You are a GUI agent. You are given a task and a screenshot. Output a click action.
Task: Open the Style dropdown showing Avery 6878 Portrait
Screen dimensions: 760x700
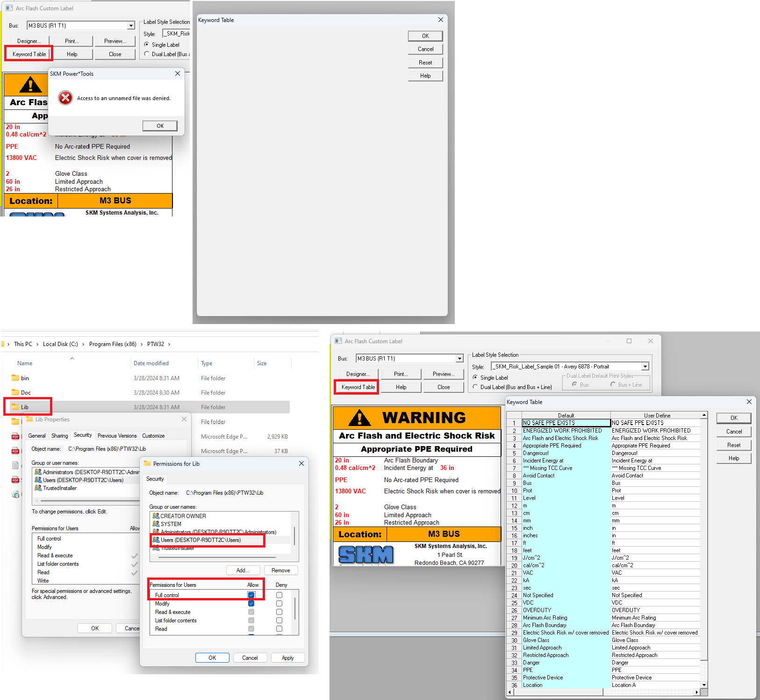coord(645,367)
